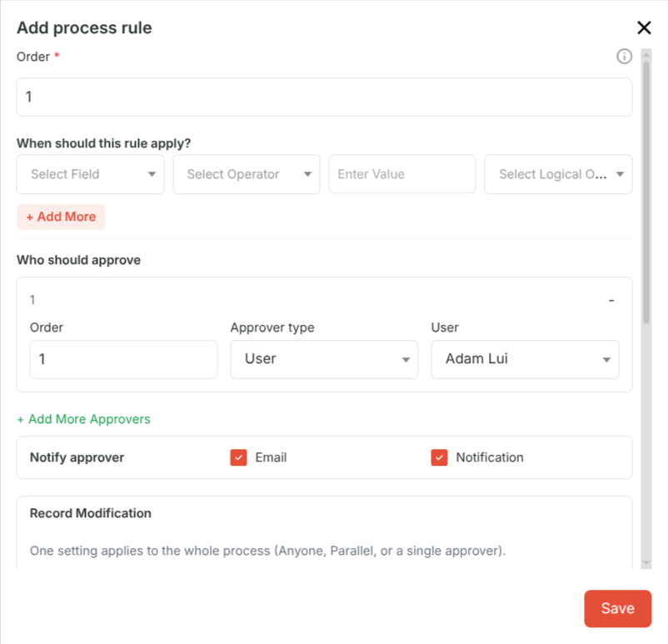
Task: Click the Enter Value input field
Action: [x=402, y=174]
